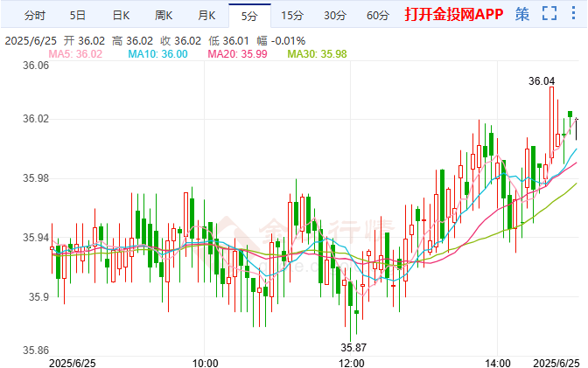The width and height of the screenshot is (588, 368).
Task: Switch to the 分时 chart tab
Action: tap(34, 16)
